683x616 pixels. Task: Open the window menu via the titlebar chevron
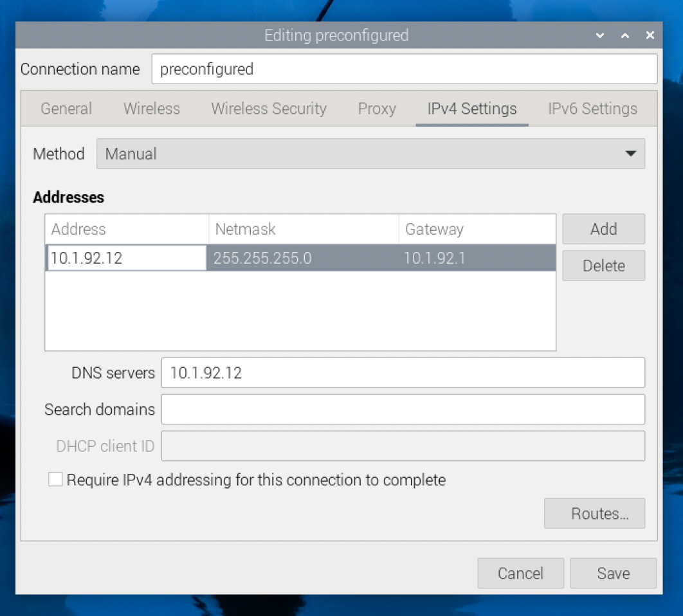tap(599, 35)
